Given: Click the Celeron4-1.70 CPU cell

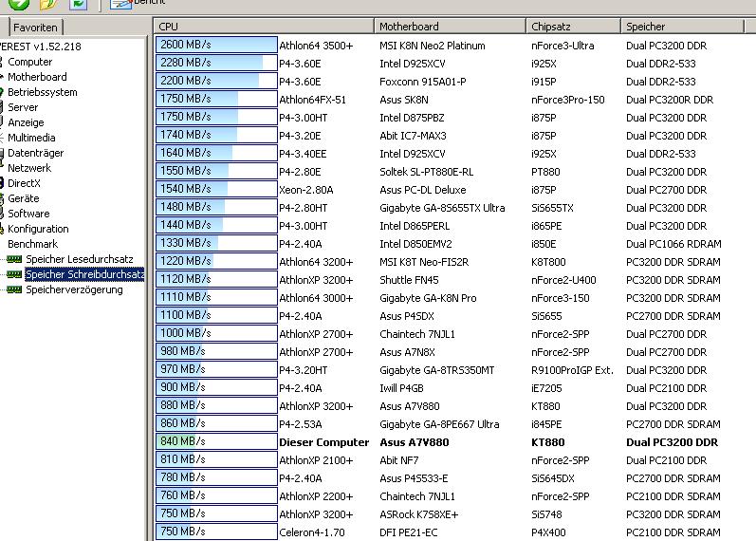Looking at the screenshot, I should tap(312, 532).
